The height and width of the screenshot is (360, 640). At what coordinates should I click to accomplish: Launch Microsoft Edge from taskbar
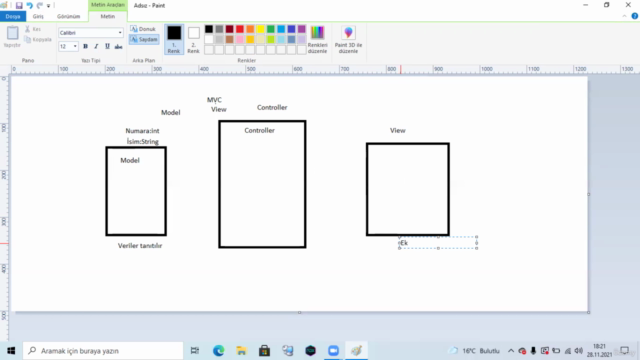coord(218,351)
